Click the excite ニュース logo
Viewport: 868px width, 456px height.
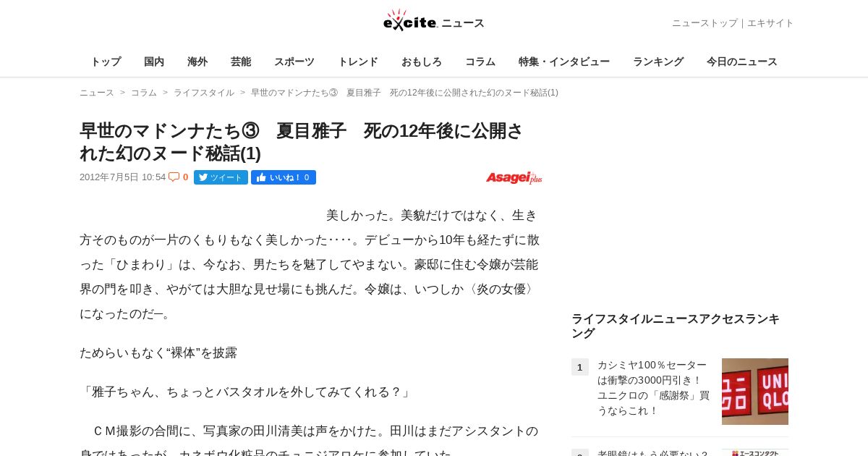[x=433, y=21]
